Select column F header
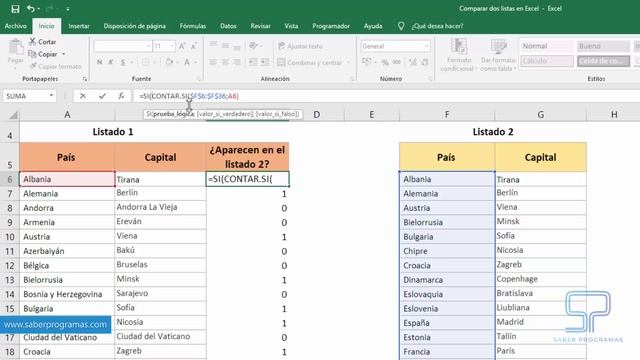Viewport: 640px width, 360px height. pos(447,115)
